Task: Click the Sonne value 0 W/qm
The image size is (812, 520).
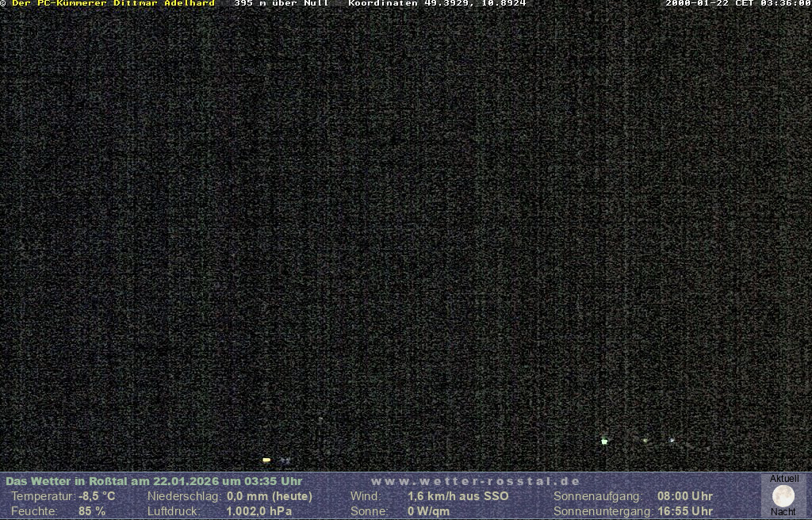Action: [429, 511]
